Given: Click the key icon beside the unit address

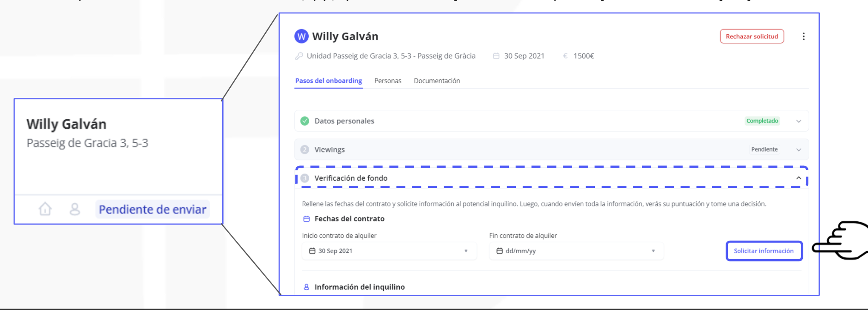Looking at the screenshot, I should [299, 56].
